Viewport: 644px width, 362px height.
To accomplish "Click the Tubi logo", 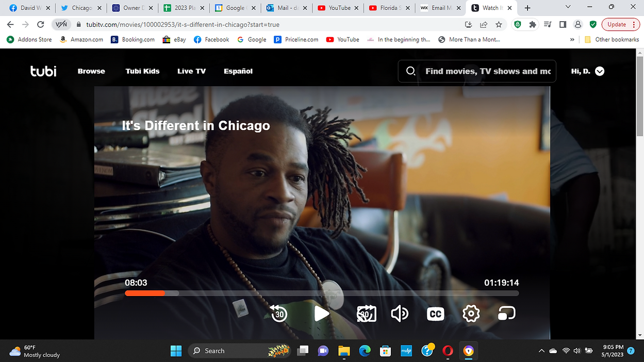I will coord(43,71).
